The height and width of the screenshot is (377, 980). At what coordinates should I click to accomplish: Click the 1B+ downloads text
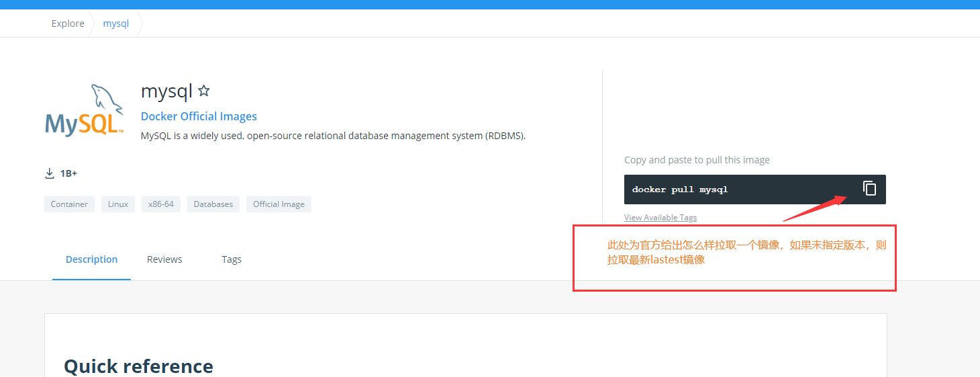(68, 173)
